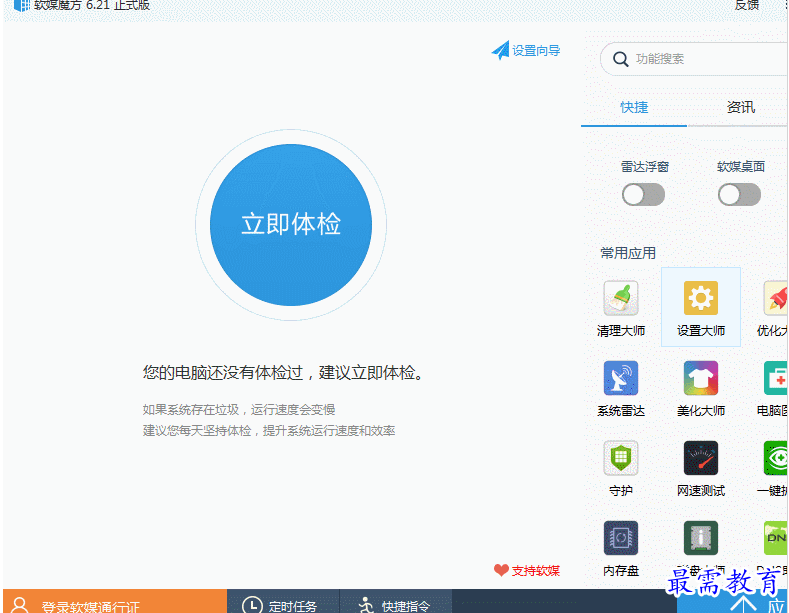The image size is (789, 613).
Task: Start the 立即体检 checkup
Action: click(x=291, y=224)
